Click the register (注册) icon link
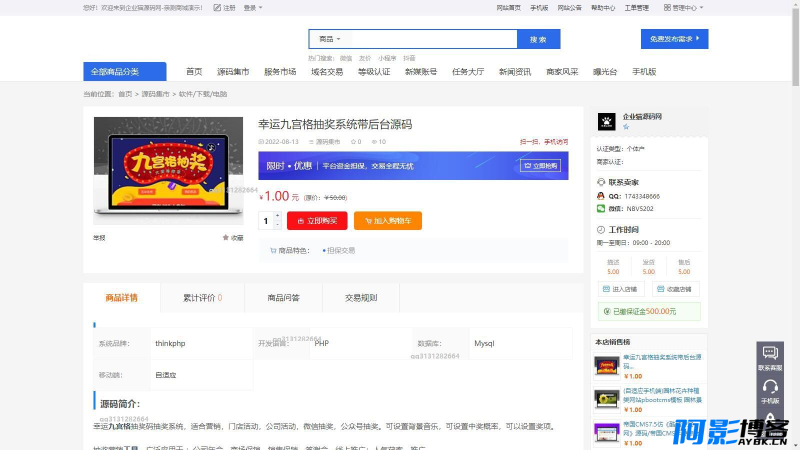 tap(224, 8)
